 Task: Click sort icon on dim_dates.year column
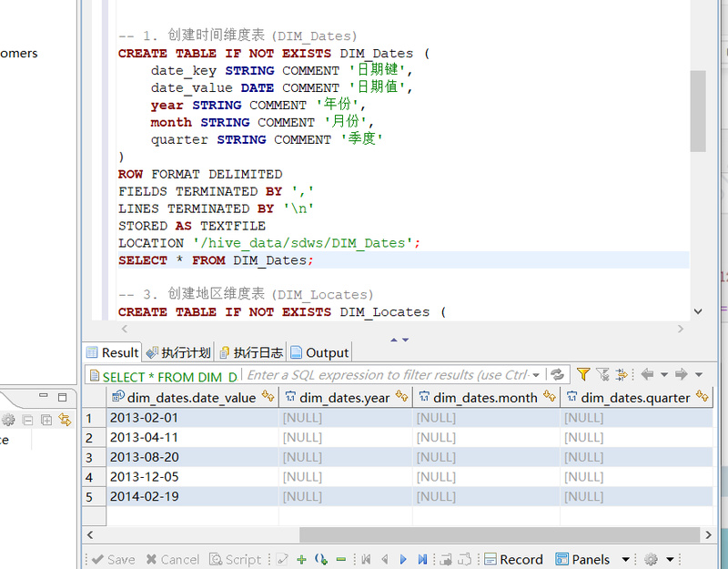click(x=401, y=396)
